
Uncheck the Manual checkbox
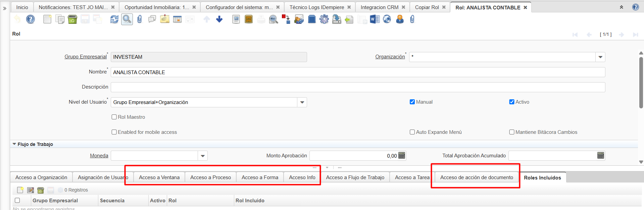[412, 102]
